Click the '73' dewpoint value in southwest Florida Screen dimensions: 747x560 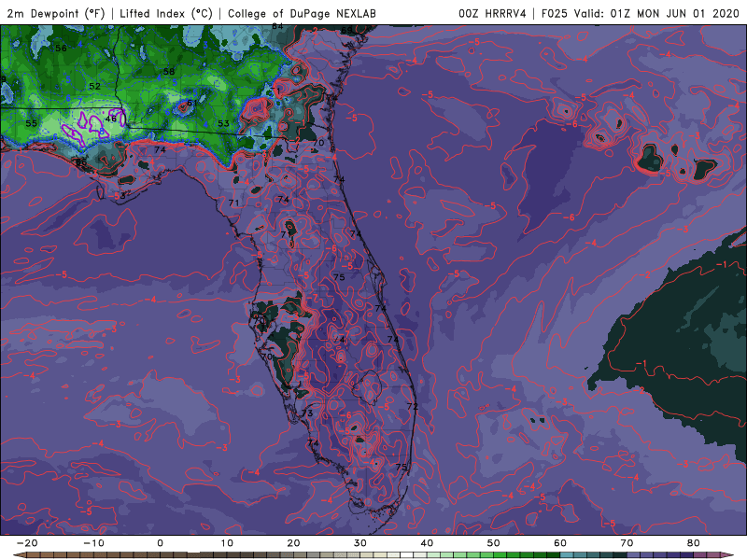307,413
